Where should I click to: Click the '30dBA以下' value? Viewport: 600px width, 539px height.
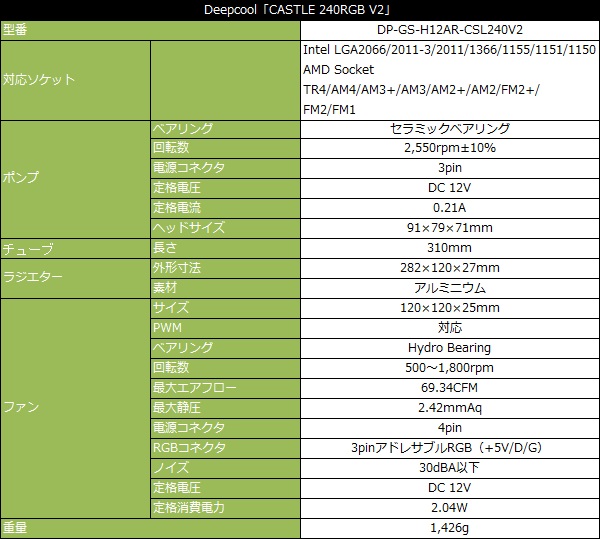[x=450, y=468]
